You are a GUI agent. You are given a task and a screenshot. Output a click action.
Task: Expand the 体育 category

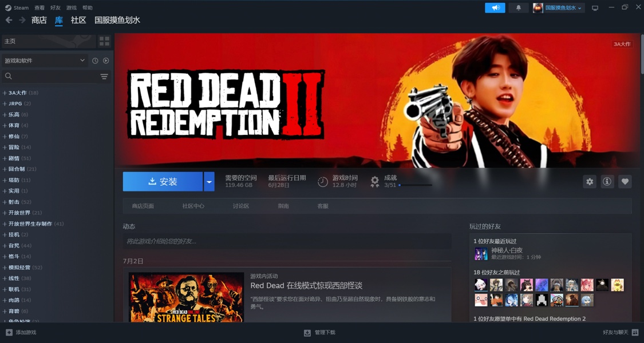5,125
